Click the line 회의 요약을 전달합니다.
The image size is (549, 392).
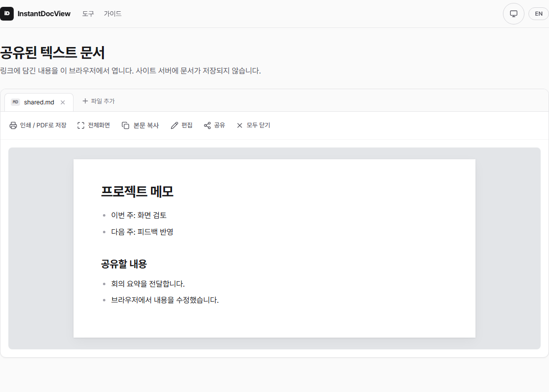pos(148,284)
